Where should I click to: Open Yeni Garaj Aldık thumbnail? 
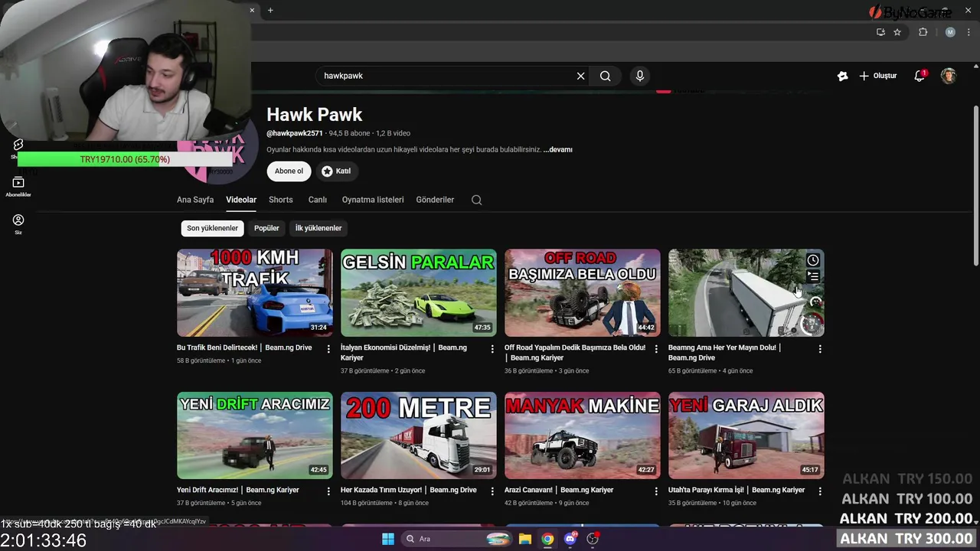pyautogui.click(x=746, y=435)
